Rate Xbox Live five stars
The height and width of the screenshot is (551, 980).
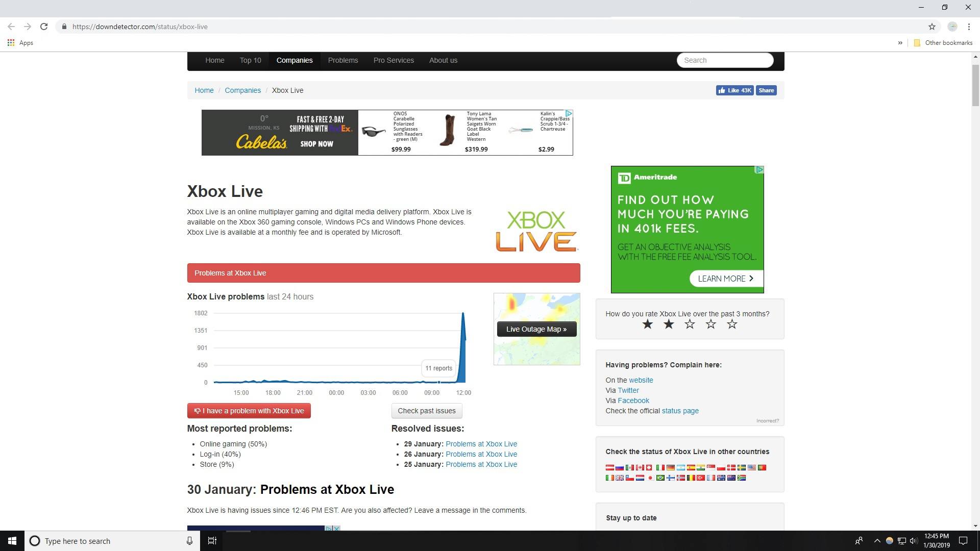pyautogui.click(x=732, y=324)
